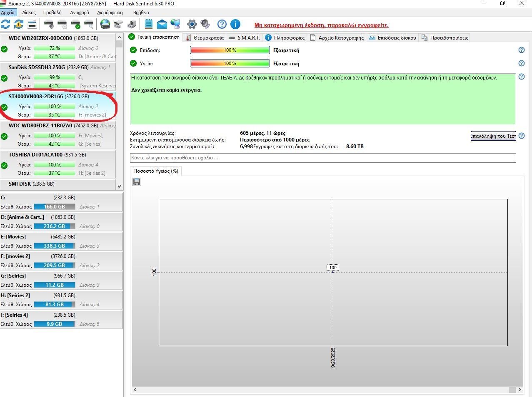Click the globe disk icon in toolbar
This screenshot has width=532, height=397.
(x=105, y=24)
